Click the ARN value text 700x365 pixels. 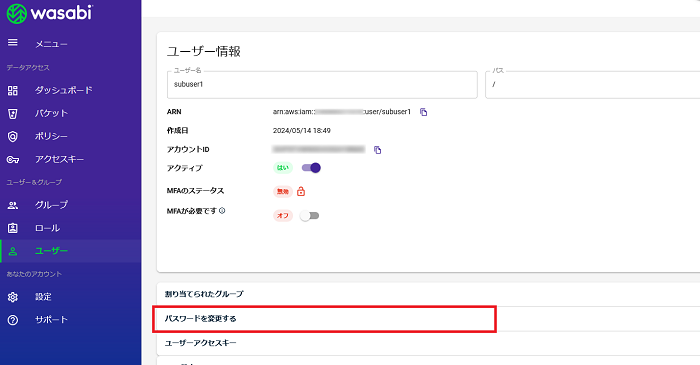coord(342,112)
